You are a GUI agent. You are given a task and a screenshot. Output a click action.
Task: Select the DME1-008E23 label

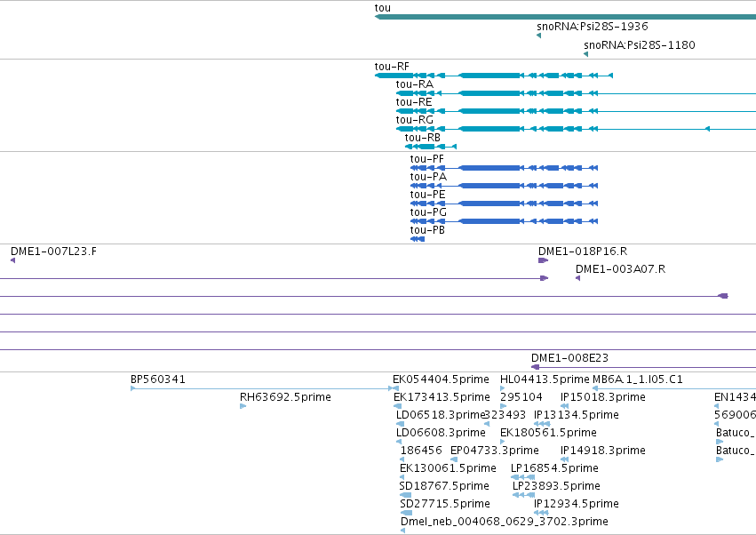(x=570, y=358)
